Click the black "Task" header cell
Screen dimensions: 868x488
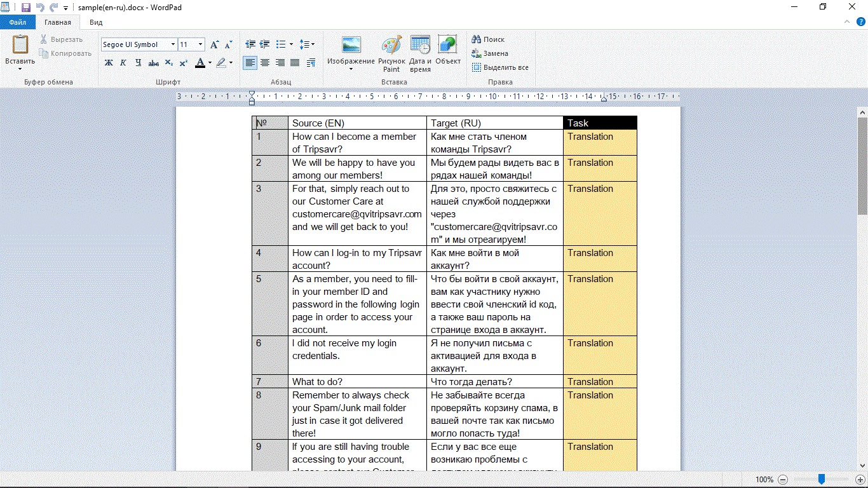pos(600,123)
